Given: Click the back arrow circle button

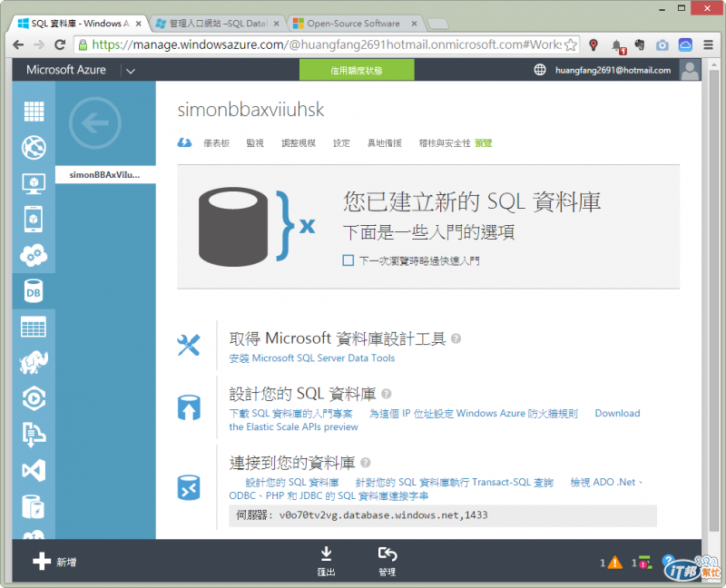Looking at the screenshot, I should [x=95, y=123].
